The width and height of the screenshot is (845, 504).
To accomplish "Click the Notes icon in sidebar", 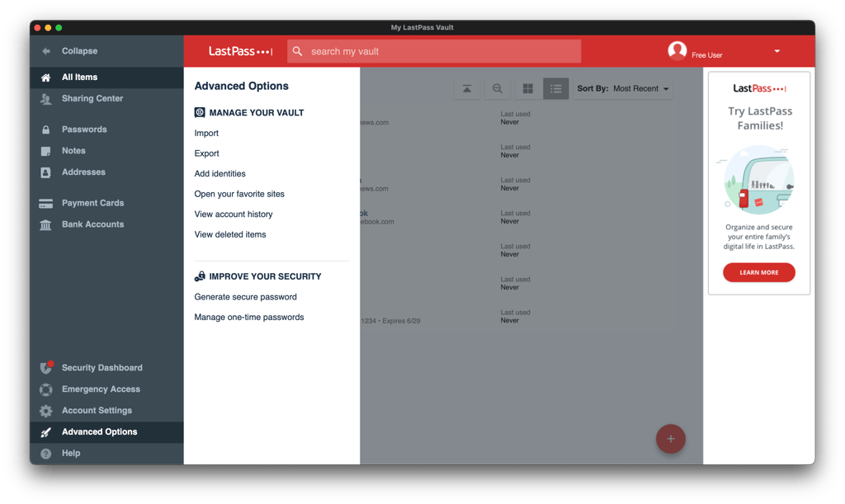I will click(x=46, y=151).
